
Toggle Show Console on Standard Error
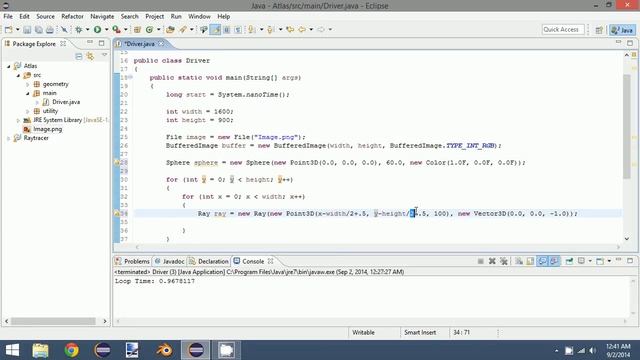pos(554,261)
